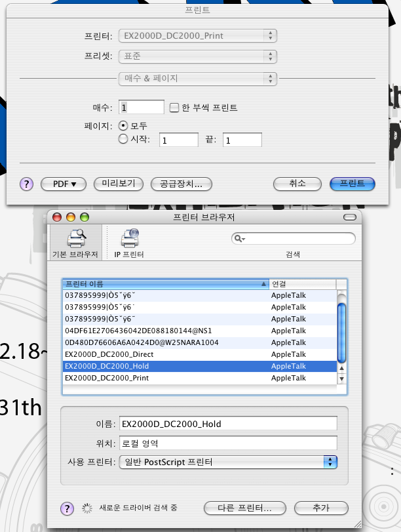Click the search magnifier icon
Image resolution: width=401 pixels, height=532 pixels.
[239, 239]
